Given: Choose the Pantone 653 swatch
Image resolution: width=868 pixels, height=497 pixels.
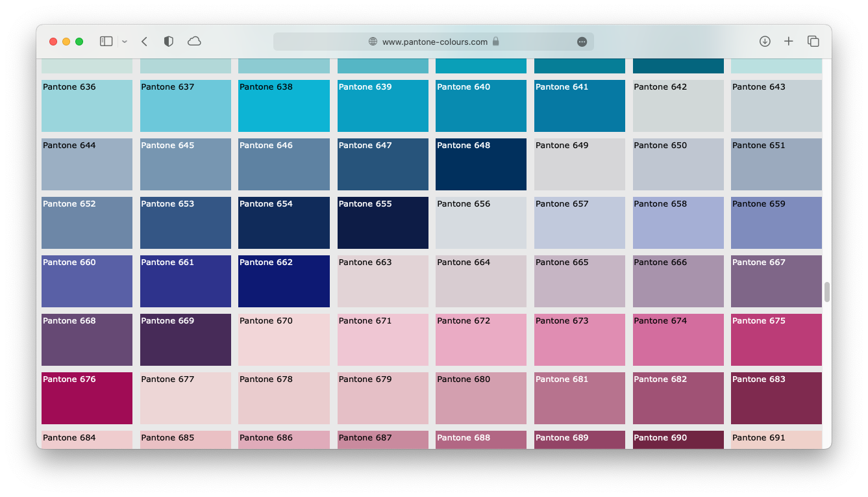Looking at the screenshot, I should (186, 223).
